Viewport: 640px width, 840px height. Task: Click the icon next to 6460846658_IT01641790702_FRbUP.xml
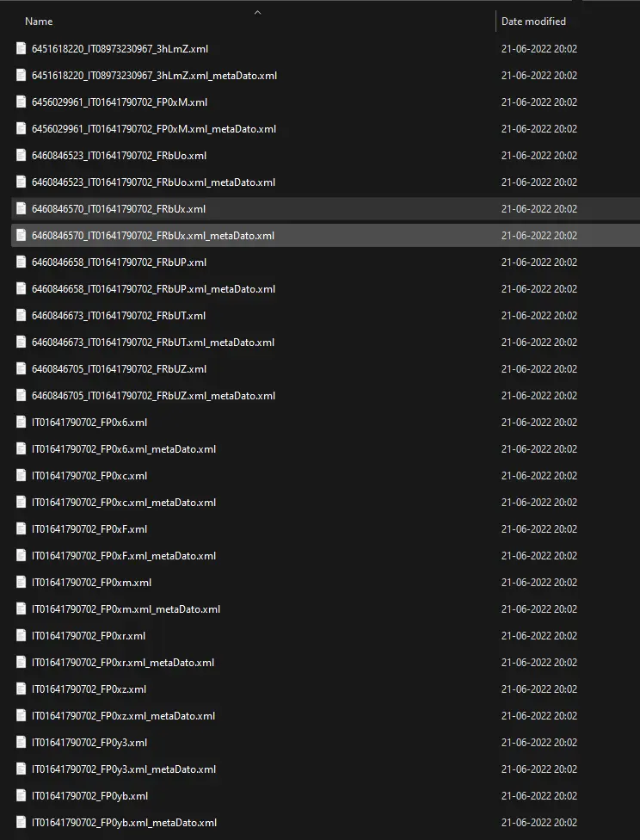pos(22,262)
